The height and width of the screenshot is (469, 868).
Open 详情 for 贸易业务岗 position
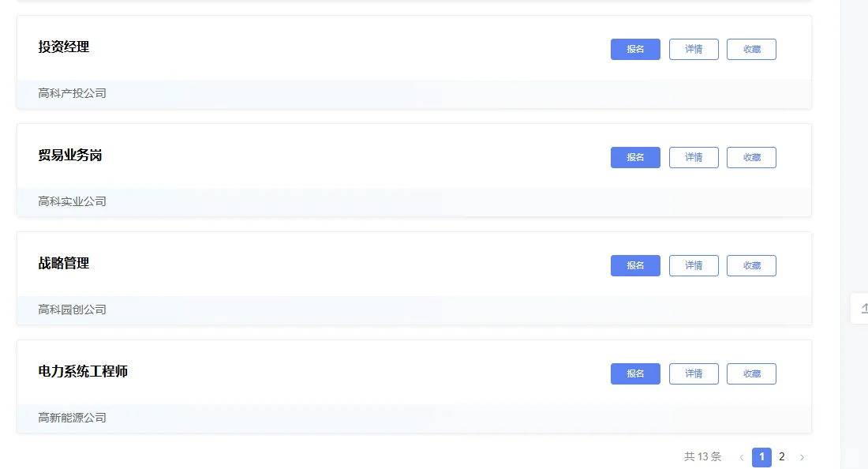click(x=694, y=157)
